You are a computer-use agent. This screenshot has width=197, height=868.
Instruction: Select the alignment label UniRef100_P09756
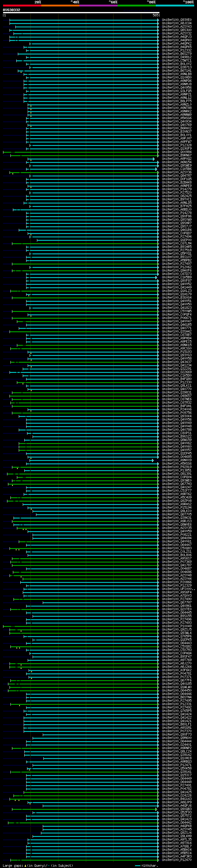coord(177,413)
